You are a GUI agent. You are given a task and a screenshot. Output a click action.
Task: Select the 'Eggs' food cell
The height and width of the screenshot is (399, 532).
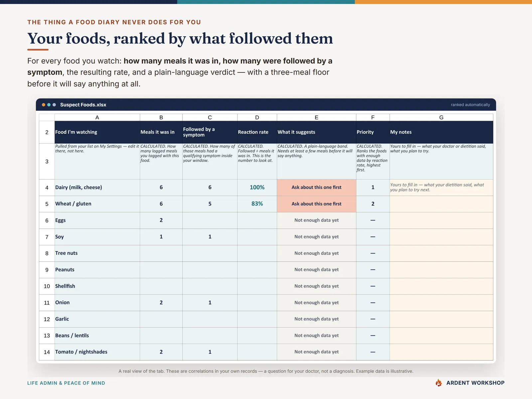(97, 220)
